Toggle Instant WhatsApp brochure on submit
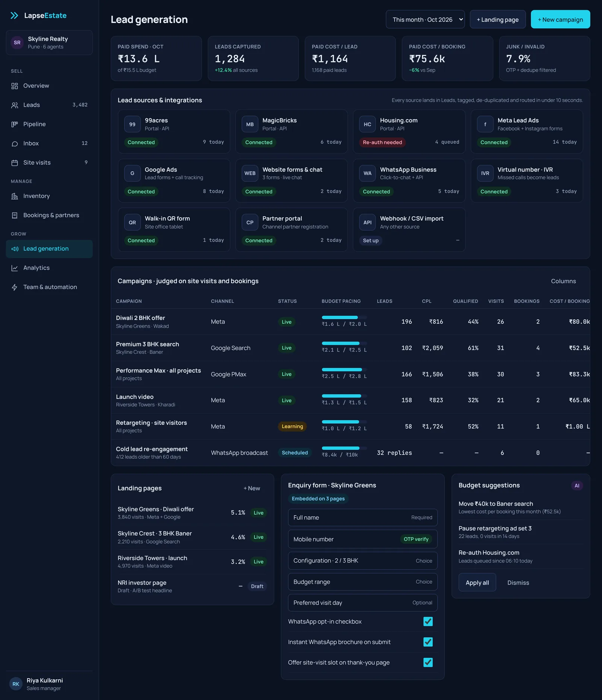This screenshot has height=700, width=602. coord(428,642)
